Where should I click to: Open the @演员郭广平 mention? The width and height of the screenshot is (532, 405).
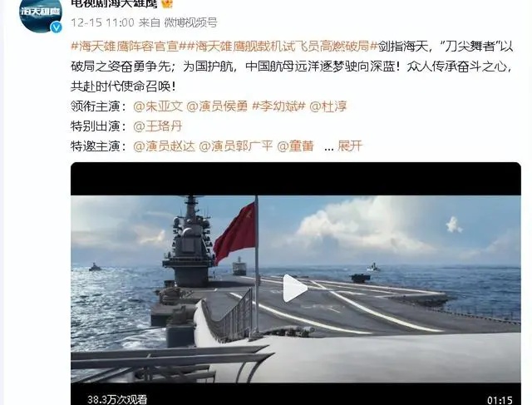tap(236, 146)
